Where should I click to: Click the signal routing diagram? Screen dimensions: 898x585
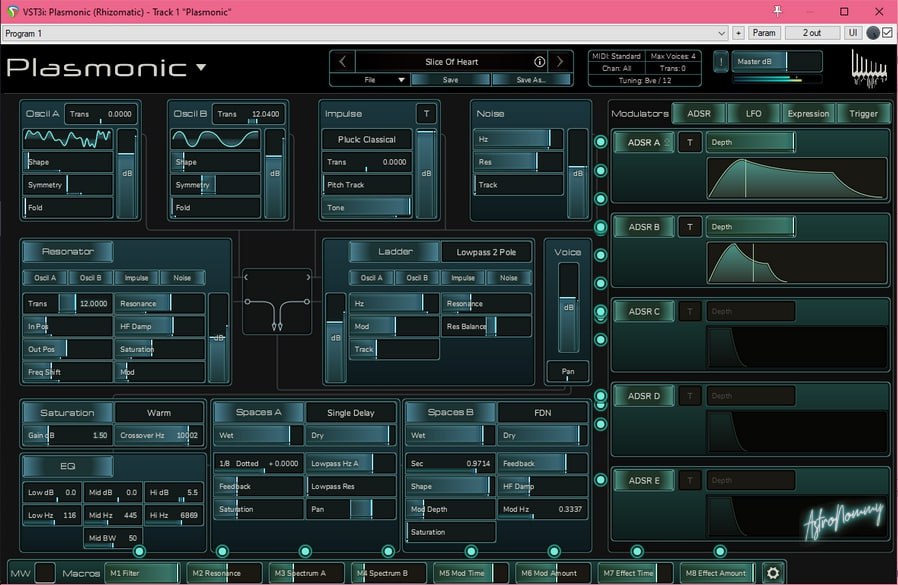coord(277,301)
